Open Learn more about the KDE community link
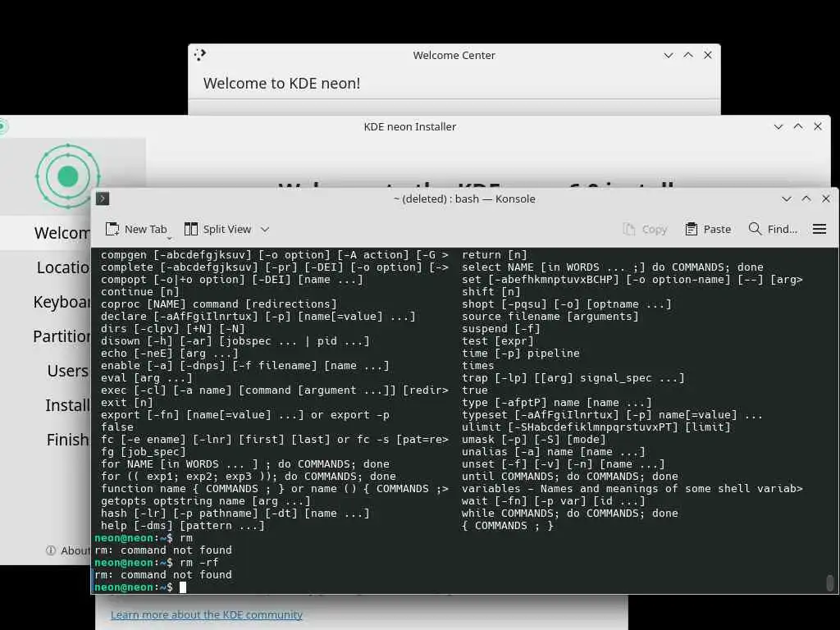Screen dimensions: 840x630 207,615
